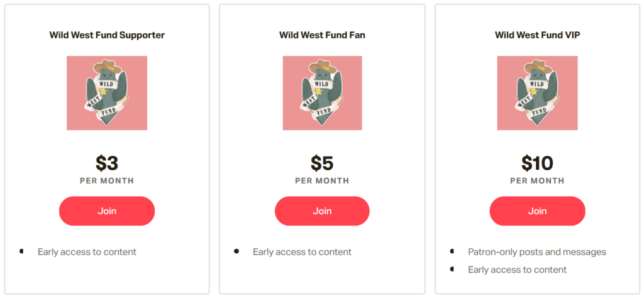Click PER MONTH label under $3

107,181
